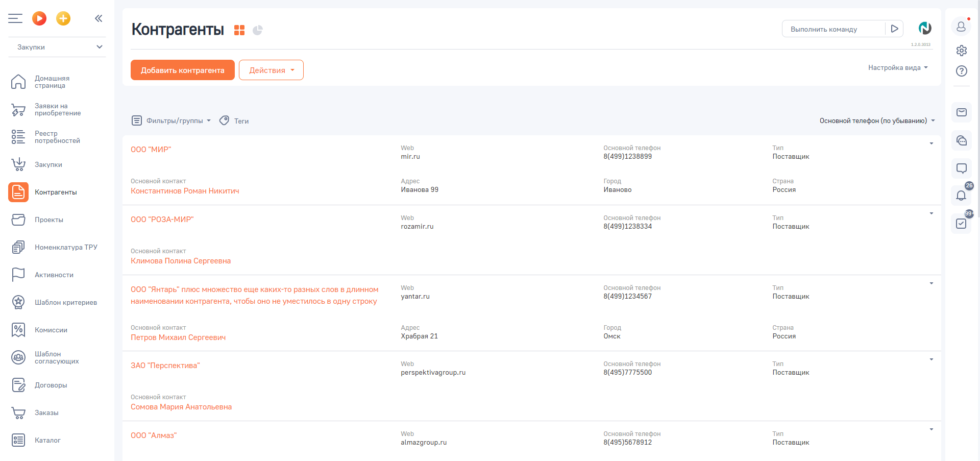Open sort dropdown Основной телефон (по убыванию)
The height and width of the screenshot is (461, 980).
click(877, 120)
